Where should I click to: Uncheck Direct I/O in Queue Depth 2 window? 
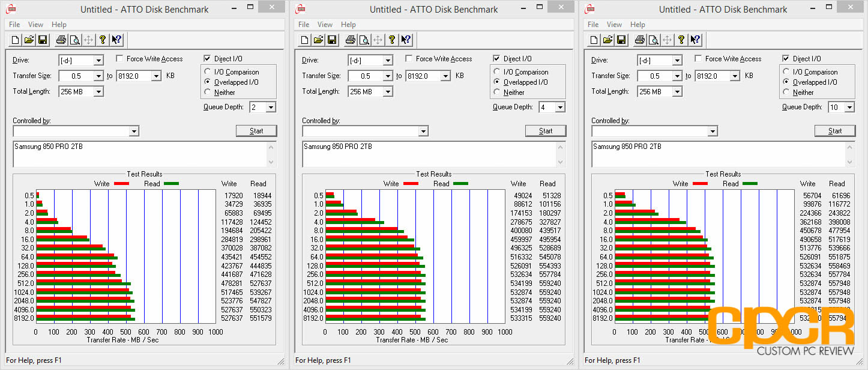[x=207, y=59]
